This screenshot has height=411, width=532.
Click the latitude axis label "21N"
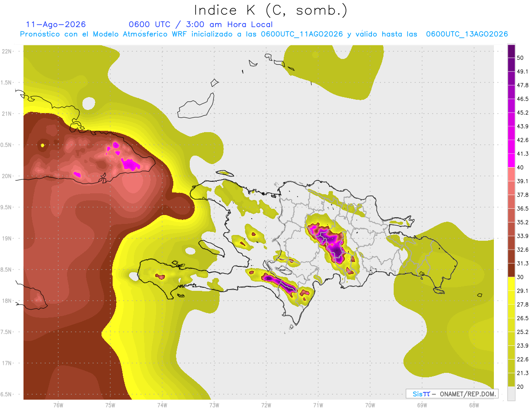click(7, 114)
